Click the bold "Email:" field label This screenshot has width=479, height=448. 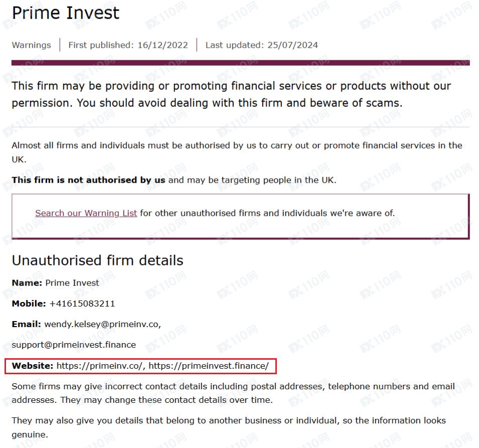coord(27,324)
